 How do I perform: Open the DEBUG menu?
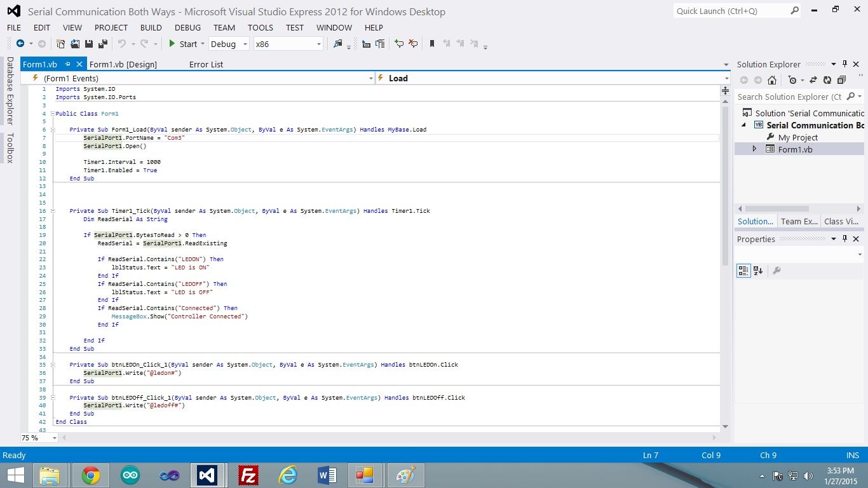pos(187,27)
